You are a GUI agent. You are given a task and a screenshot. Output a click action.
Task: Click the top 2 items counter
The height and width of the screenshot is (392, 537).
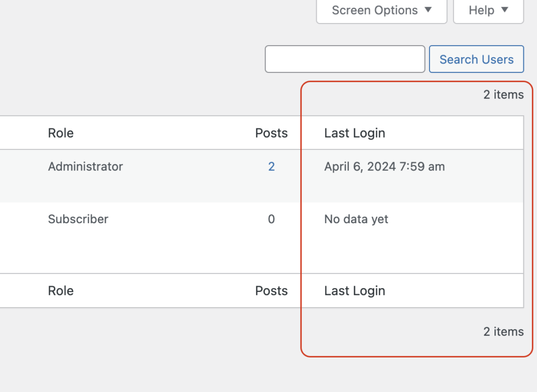tap(503, 94)
